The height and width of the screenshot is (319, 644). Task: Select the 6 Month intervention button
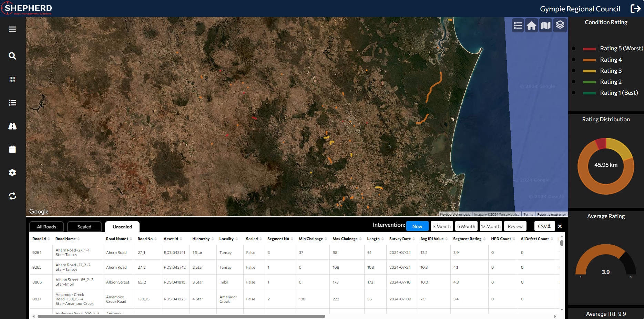tap(466, 226)
